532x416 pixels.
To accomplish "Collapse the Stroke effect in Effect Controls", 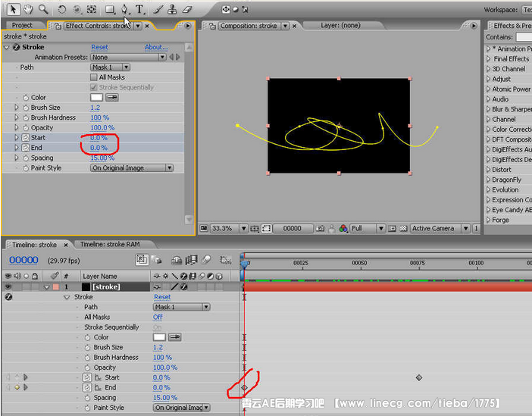I will (6, 47).
